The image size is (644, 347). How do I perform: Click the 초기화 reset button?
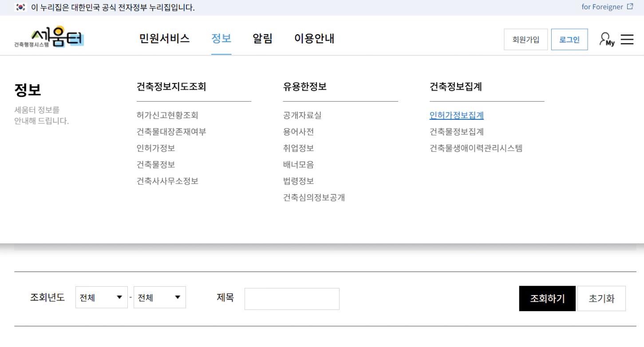click(x=601, y=299)
